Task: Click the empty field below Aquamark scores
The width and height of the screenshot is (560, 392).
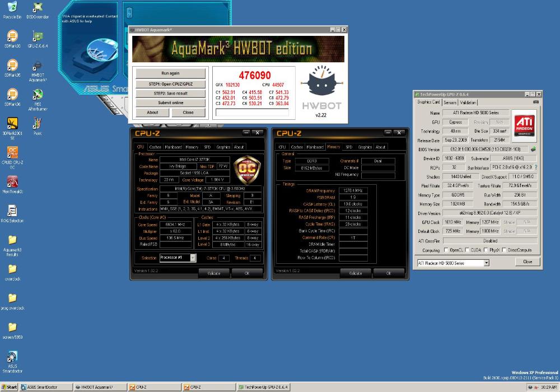Action: click(252, 113)
